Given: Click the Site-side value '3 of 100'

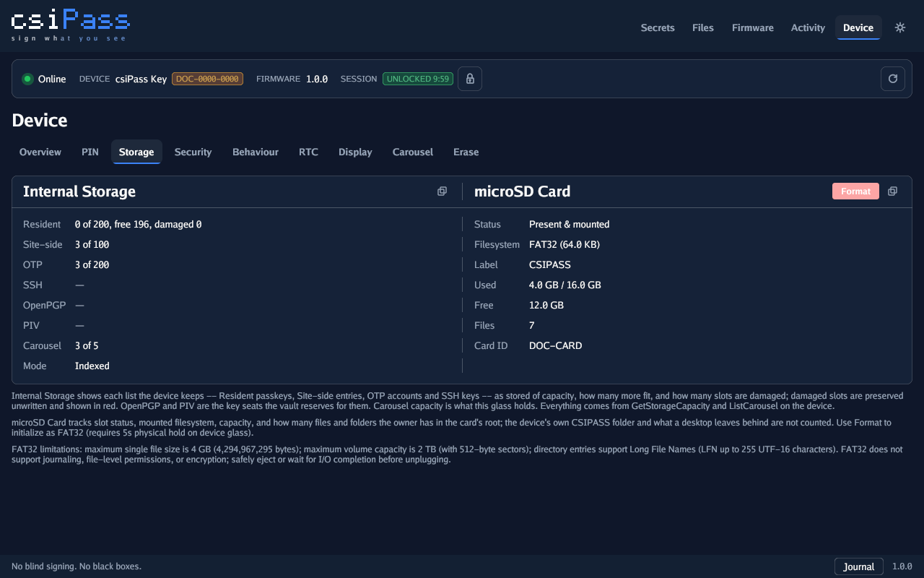Looking at the screenshot, I should point(92,245).
